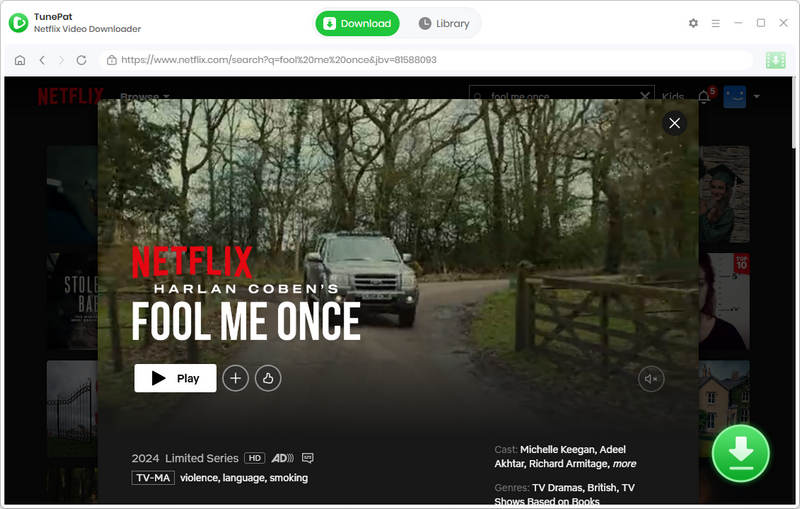This screenshot has height=509, width=800.
Task: Open the Browse dropdown menu
Action: click(x=144, y=96)
